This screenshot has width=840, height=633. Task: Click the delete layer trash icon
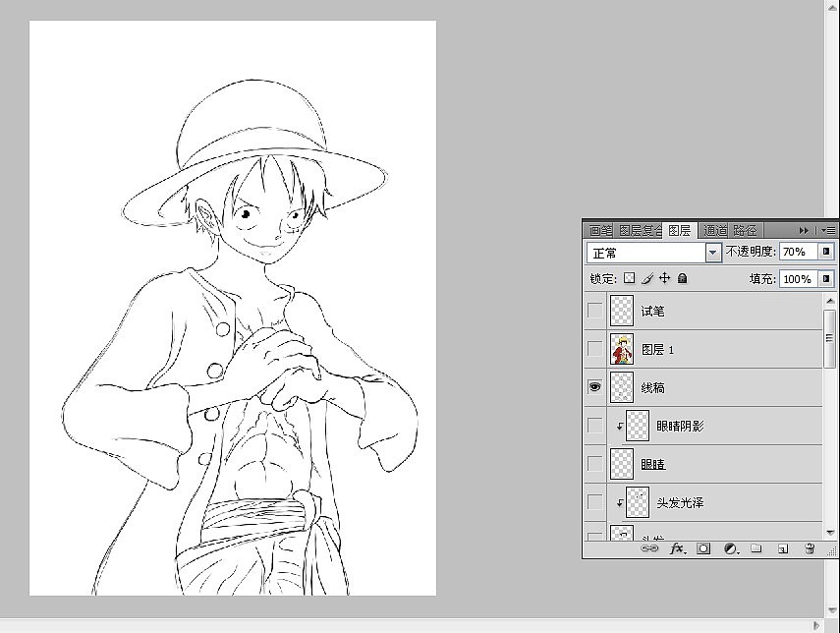810,548
